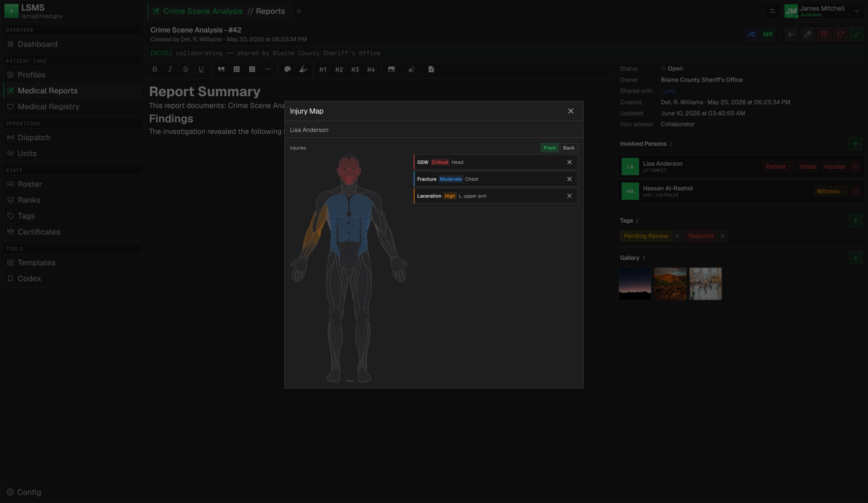Click the Fracture injury row

pyautogui.click(x=496, y=179)
